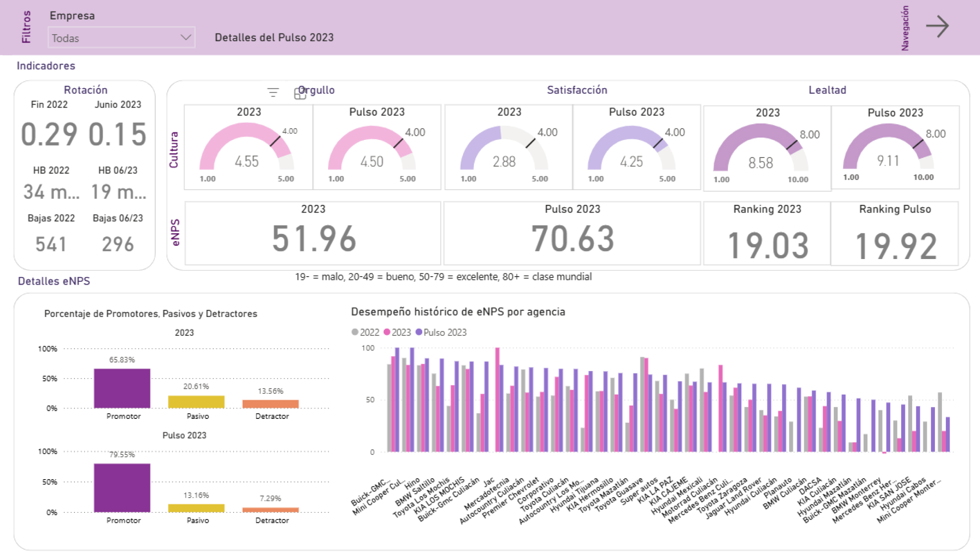Click the 2023 Pasivo bar at 20.61%
The image size is (980, 556).
(196, 401)
